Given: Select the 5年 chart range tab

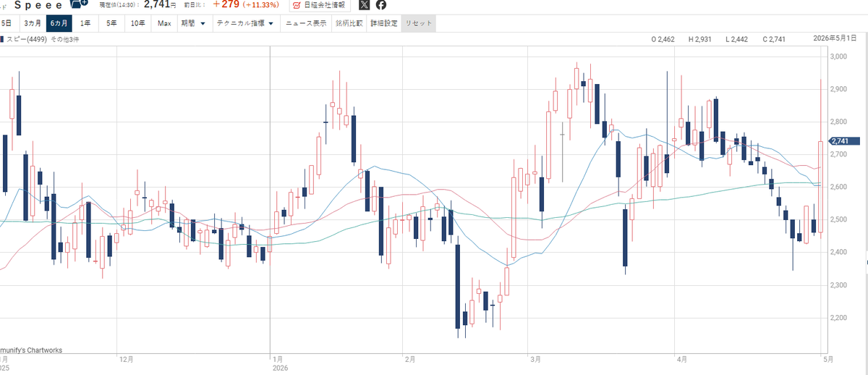Looking at the screenshot, I should 112,23.
